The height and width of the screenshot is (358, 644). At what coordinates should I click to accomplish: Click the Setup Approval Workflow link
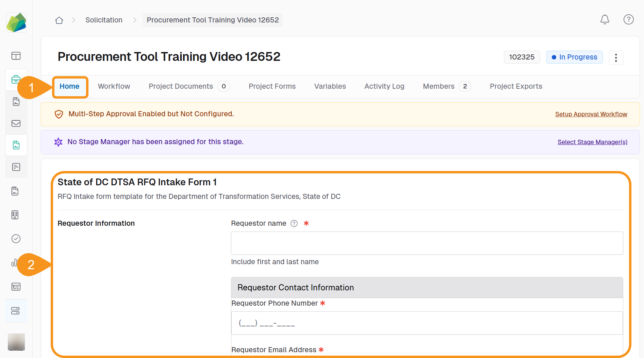pos(591,114)
